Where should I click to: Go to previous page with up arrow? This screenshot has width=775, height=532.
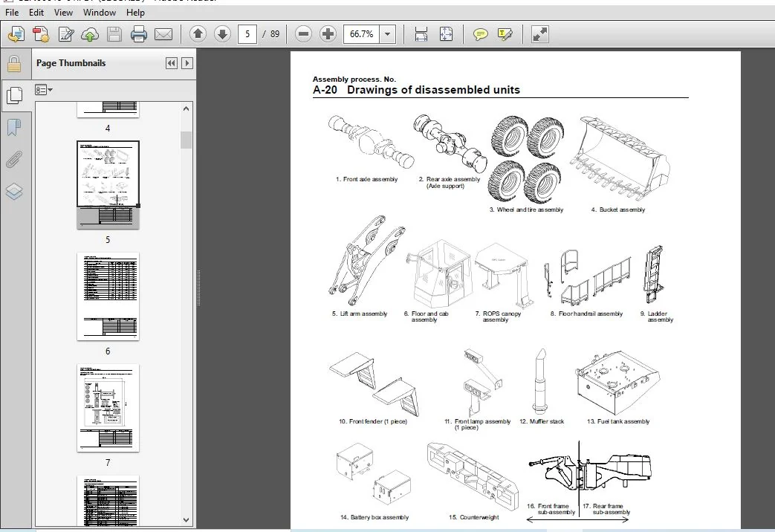click(198, 33)
